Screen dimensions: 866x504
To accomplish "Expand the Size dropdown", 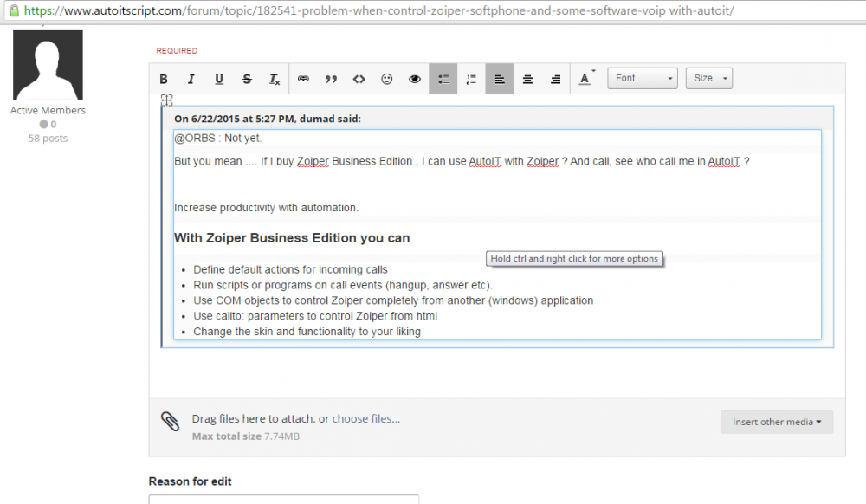I will (x=709, y=79).
